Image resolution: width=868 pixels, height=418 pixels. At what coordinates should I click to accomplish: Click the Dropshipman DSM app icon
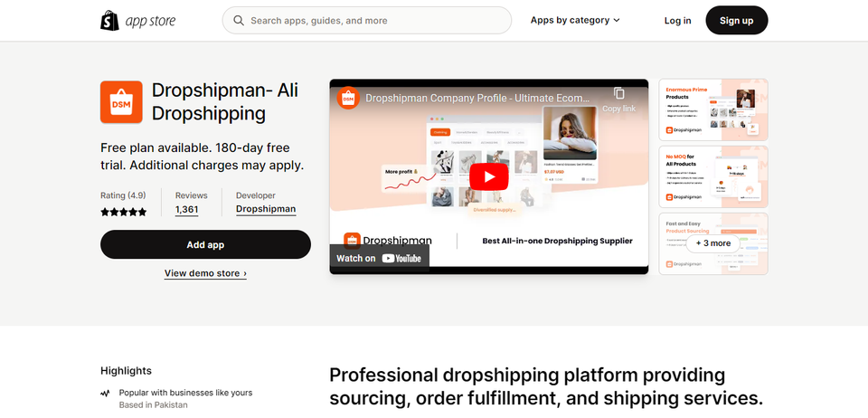coord(121,102)
